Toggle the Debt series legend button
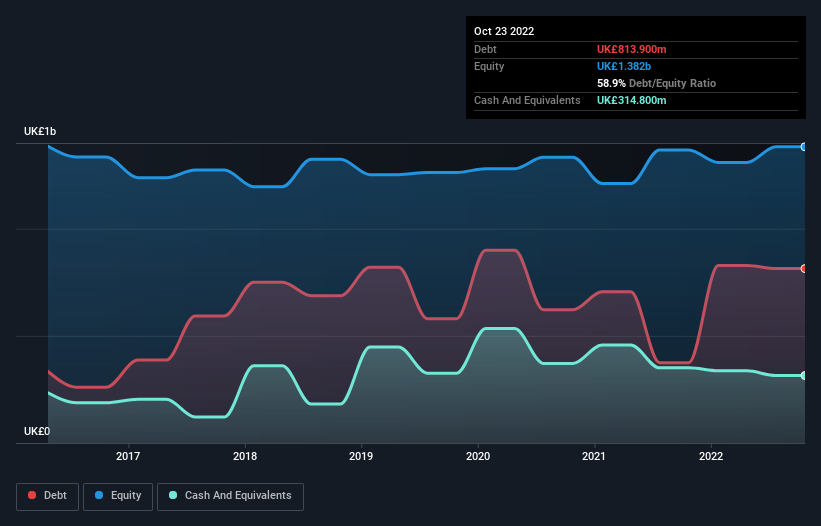This screenshot has height=526, width=821. click(x=48, y=496)
